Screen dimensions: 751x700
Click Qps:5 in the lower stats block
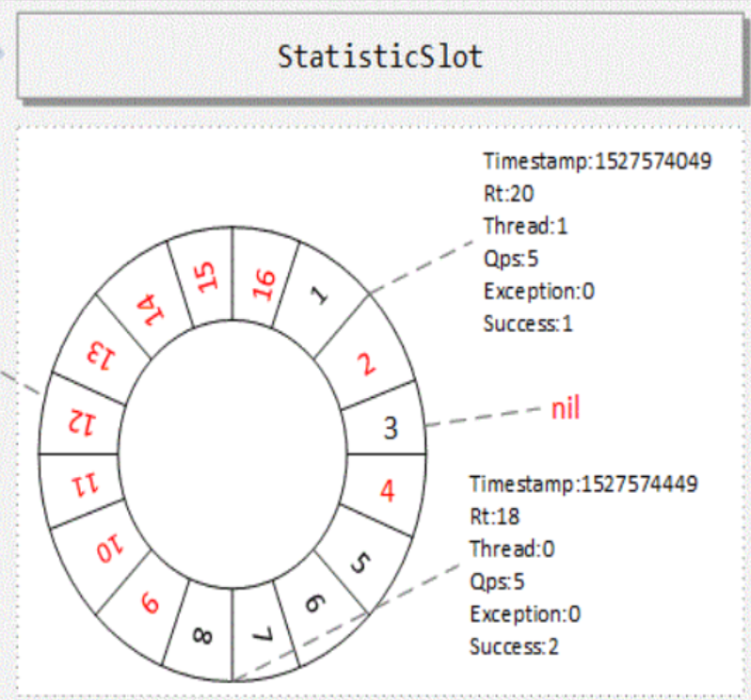click(497, 581)
